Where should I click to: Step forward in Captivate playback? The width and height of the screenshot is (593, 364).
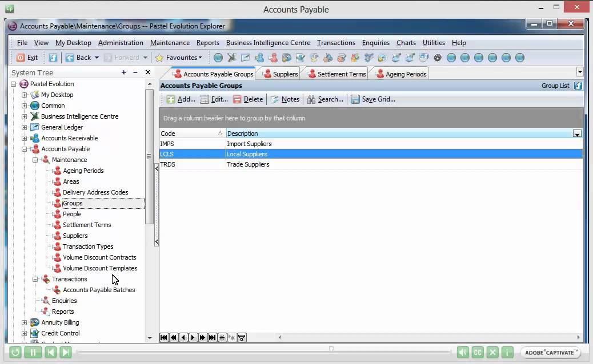(x=66, y=353)
